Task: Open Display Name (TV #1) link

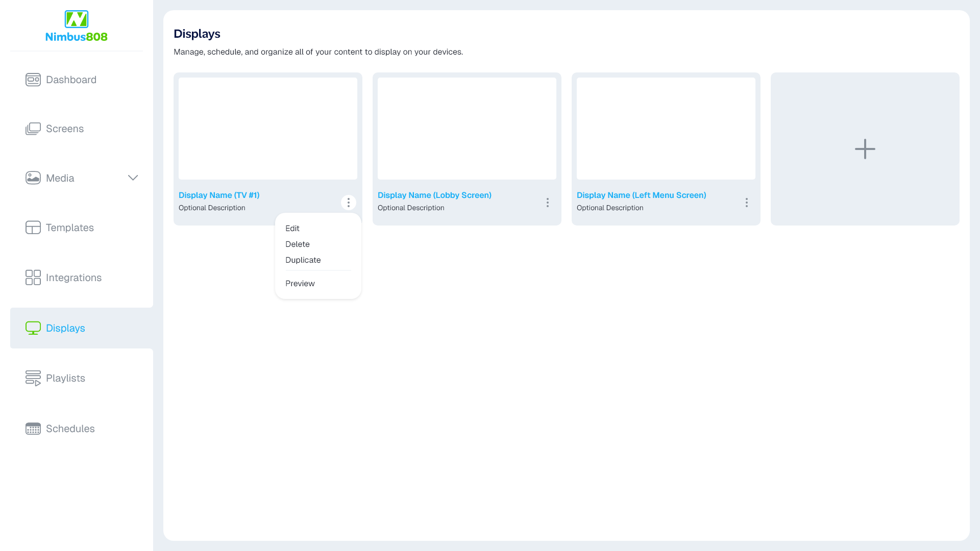Action: coord(219,195)
